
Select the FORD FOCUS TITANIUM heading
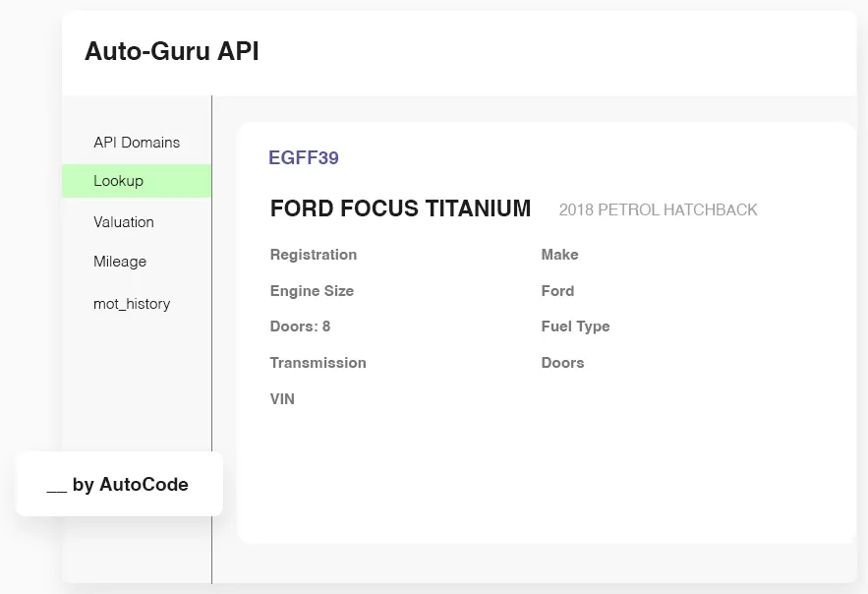tap(400, 208)
